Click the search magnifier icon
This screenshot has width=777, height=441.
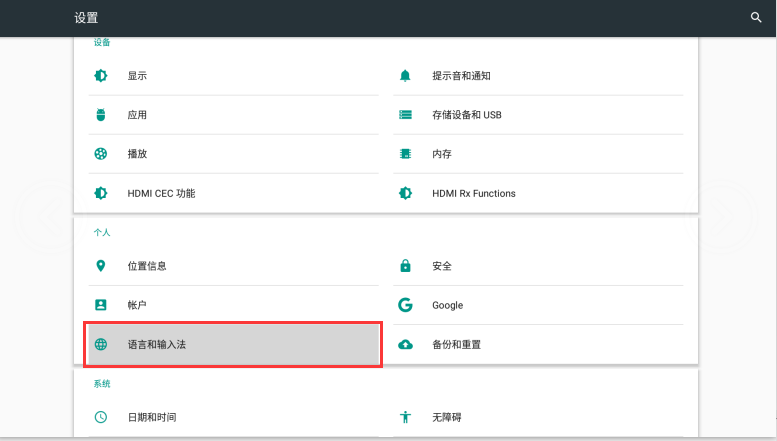(x=756, y=18)
